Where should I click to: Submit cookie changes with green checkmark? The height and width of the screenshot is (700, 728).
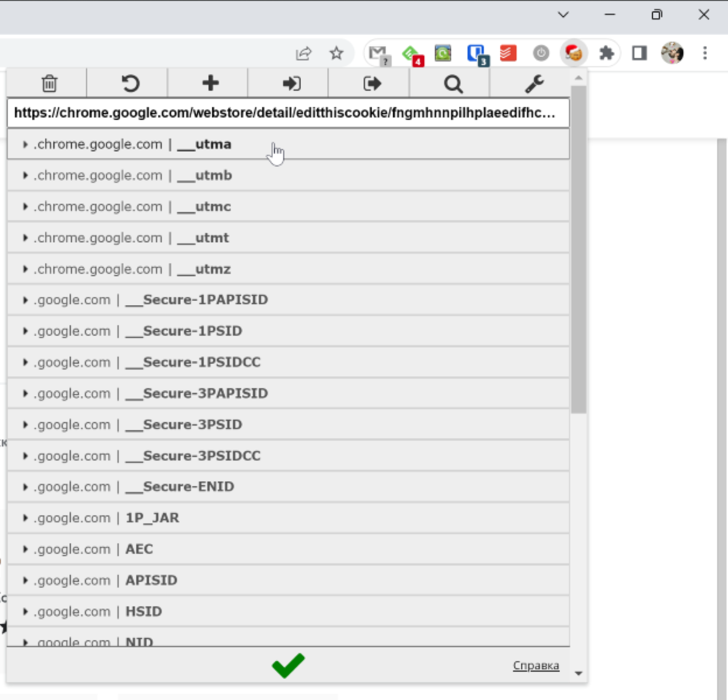(x=288, y=665)
